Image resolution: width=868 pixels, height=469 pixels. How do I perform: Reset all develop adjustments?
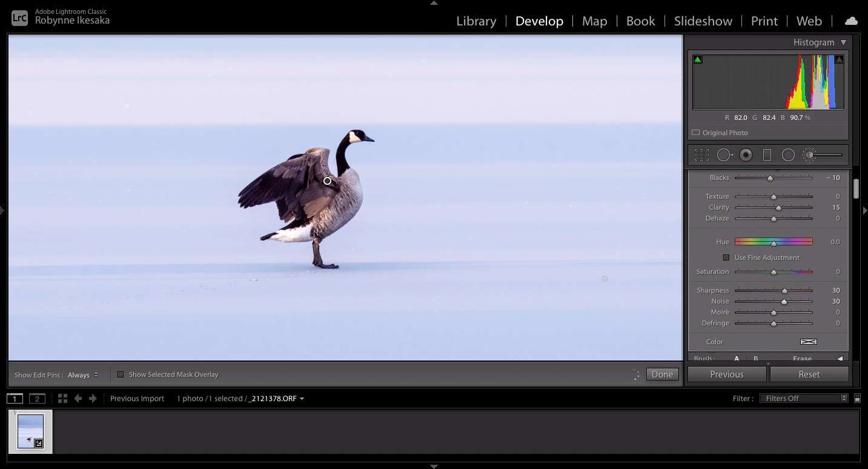coord(809,374)
